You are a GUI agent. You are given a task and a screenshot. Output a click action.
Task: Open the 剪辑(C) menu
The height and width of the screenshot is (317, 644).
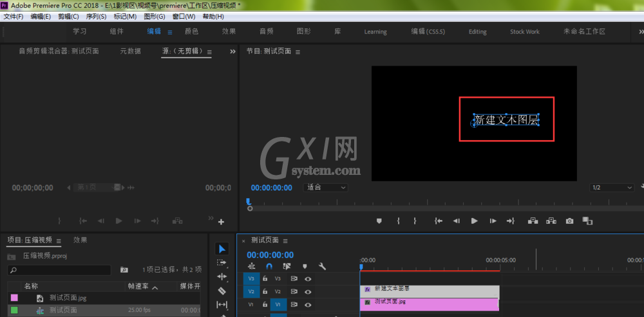click(68, 17)
